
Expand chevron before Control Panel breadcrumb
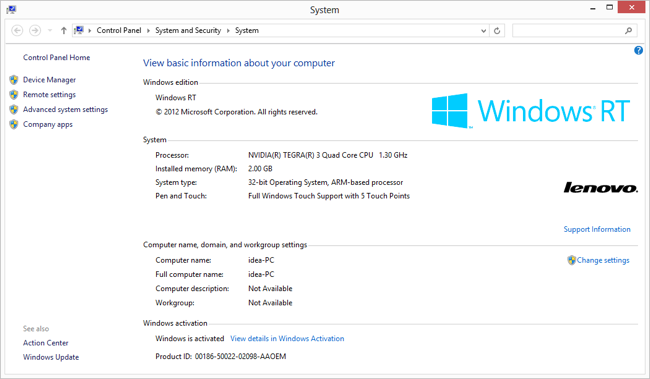(x=90, y=31)
